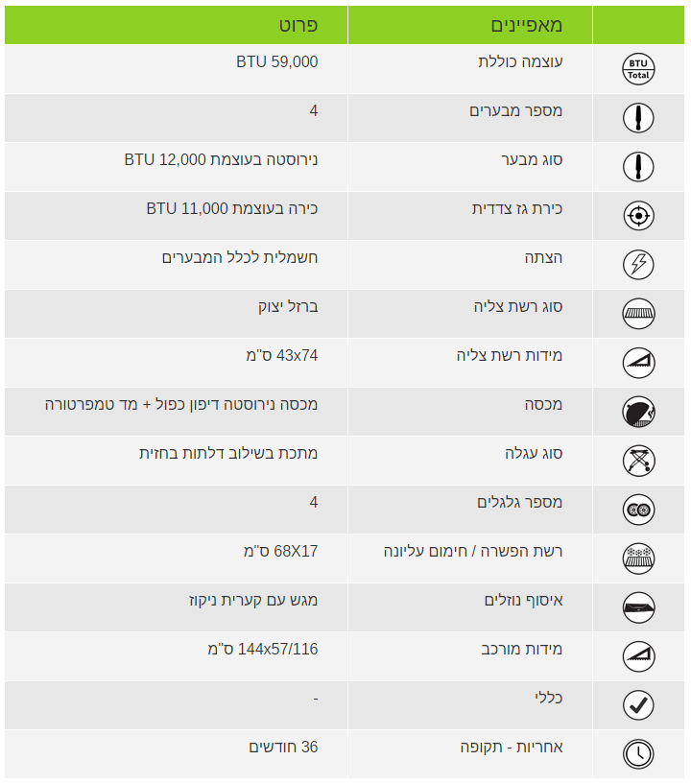This screenshot has height=784, width=691.
Task: Click the כירת גז צדדית label
Action: [517, 209]
